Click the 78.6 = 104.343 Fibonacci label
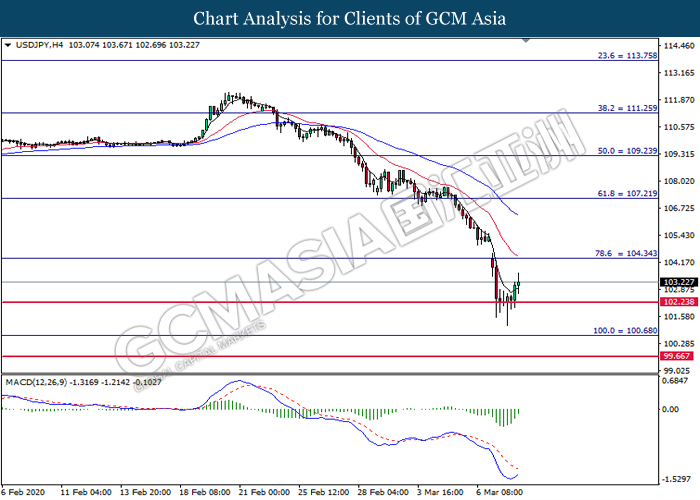The image size is (700, 500). 626,253
